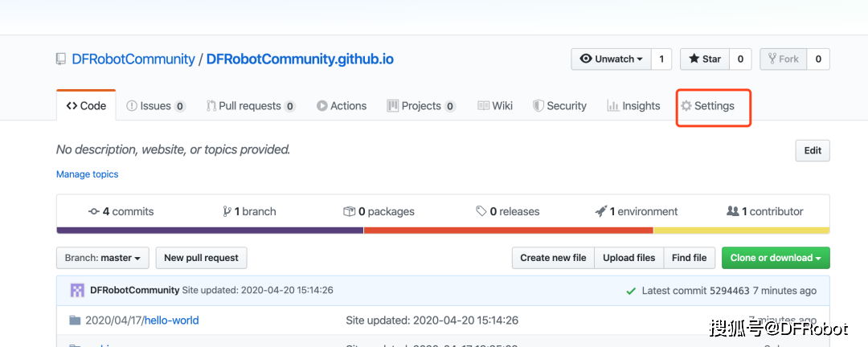The height and width of the screenshot is (347, 868).
Task: Open the 0 packages link
Action: coord(379,211)
